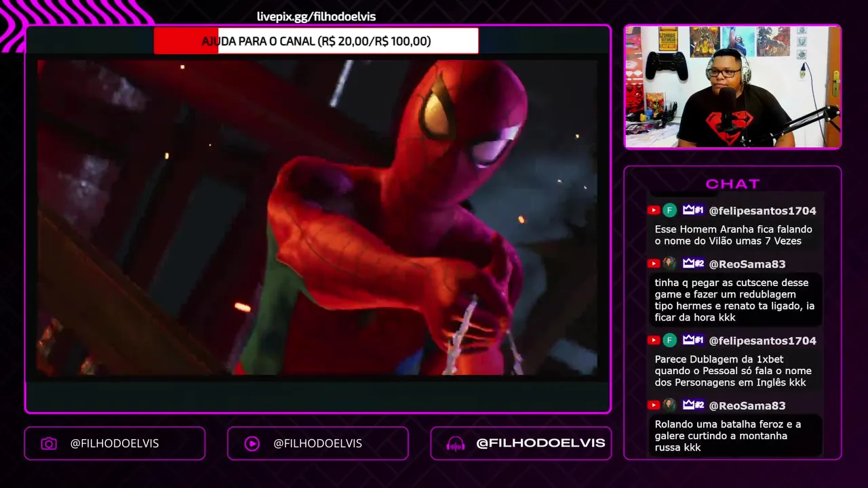Viewport: 868px width, 488px height.
Task: Click the play-circle icon in the middle handle box
Action: pos(252,443)
